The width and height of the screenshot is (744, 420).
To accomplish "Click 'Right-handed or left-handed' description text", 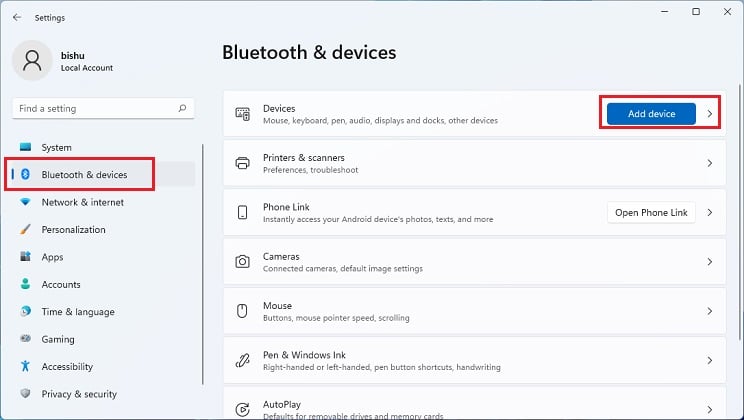I will pos(381,367).
